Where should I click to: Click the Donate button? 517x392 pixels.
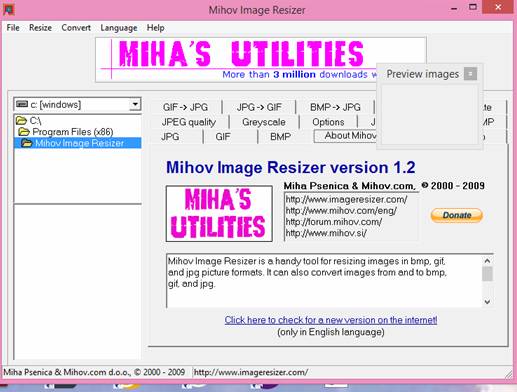[x=456, y=215]
